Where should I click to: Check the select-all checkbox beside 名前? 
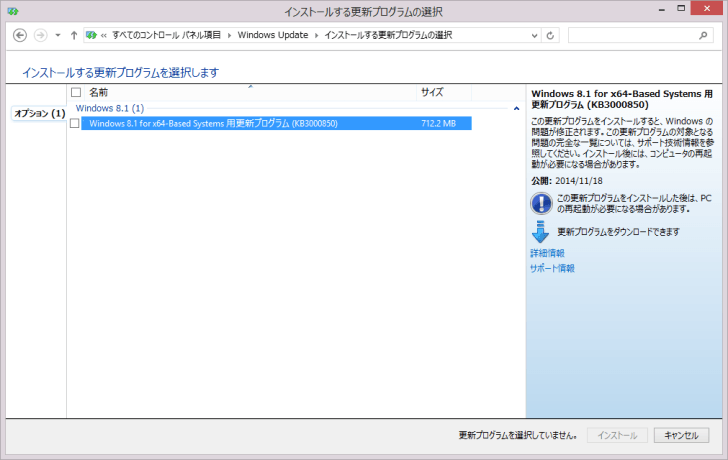76,92
